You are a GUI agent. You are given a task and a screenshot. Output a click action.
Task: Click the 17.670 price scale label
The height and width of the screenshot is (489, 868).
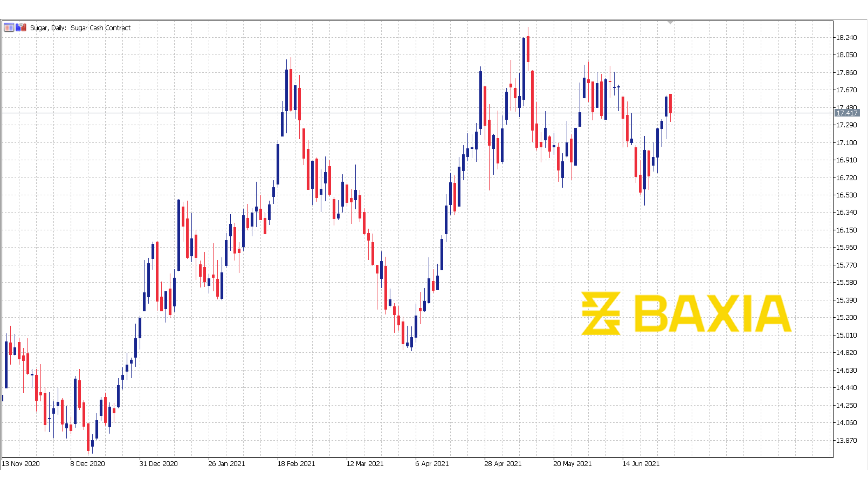[846, 90]
